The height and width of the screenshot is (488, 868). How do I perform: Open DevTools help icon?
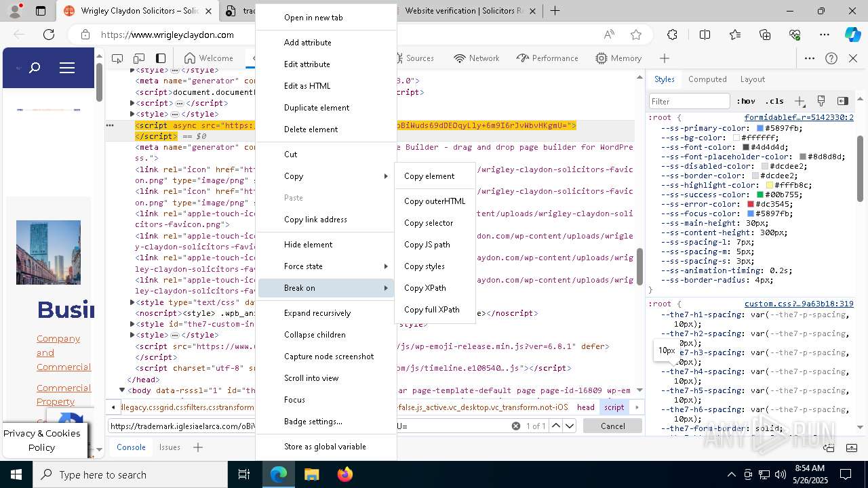point(831,58)
